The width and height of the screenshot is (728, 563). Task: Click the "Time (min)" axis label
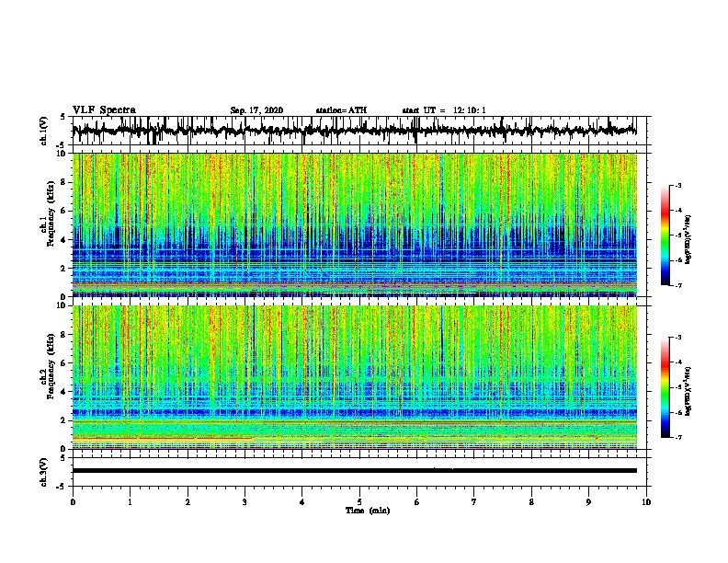point(368,511)
